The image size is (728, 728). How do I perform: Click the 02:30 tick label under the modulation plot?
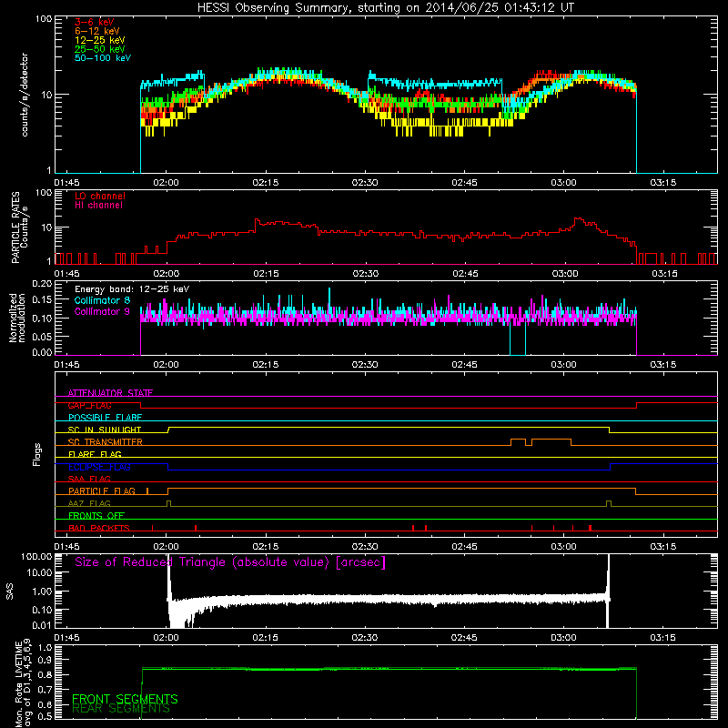[365, 365]
